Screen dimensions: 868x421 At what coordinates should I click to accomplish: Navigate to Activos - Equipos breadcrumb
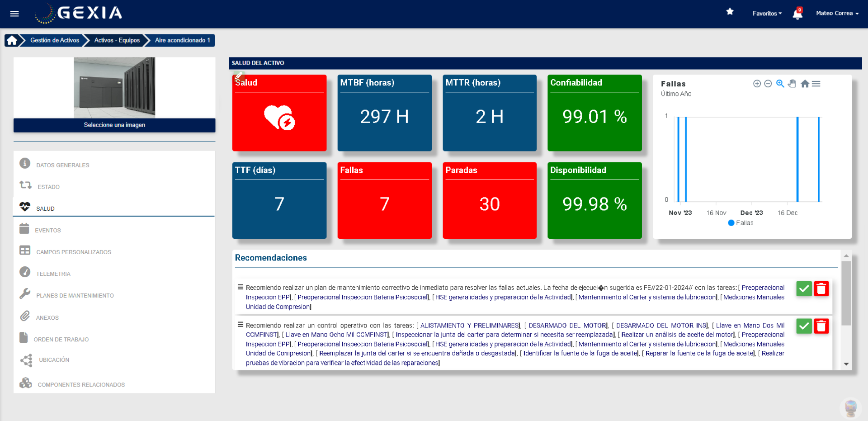click(x=117, y=40)
